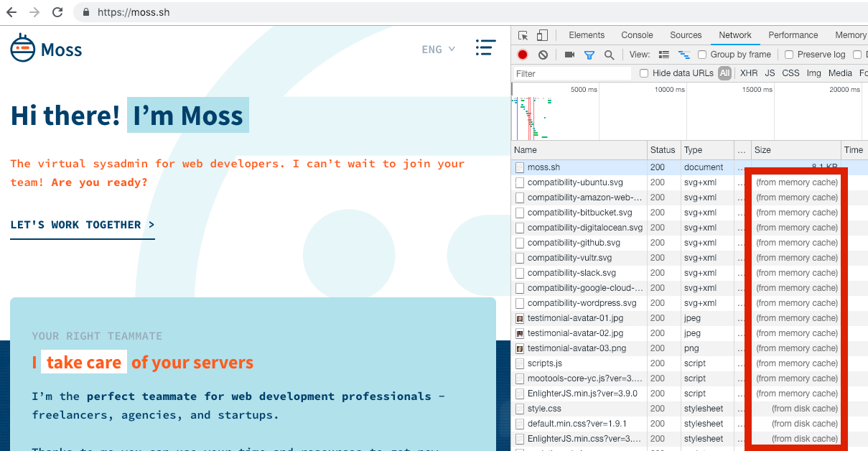
Task: Open the hamburger menu on the Moss site
Action: pyautogui.click(x=485, y=48)
